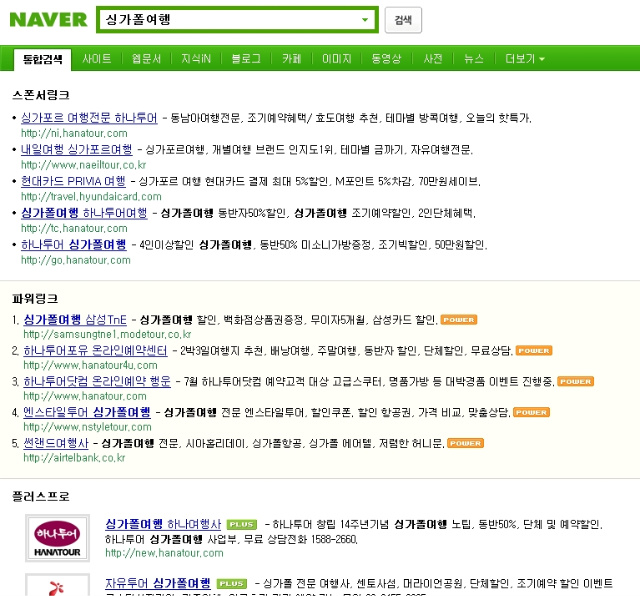
Task: Click the http://www.naeiltour.co.kr URL
Action: pyautogui.click(x=84, y=165)
